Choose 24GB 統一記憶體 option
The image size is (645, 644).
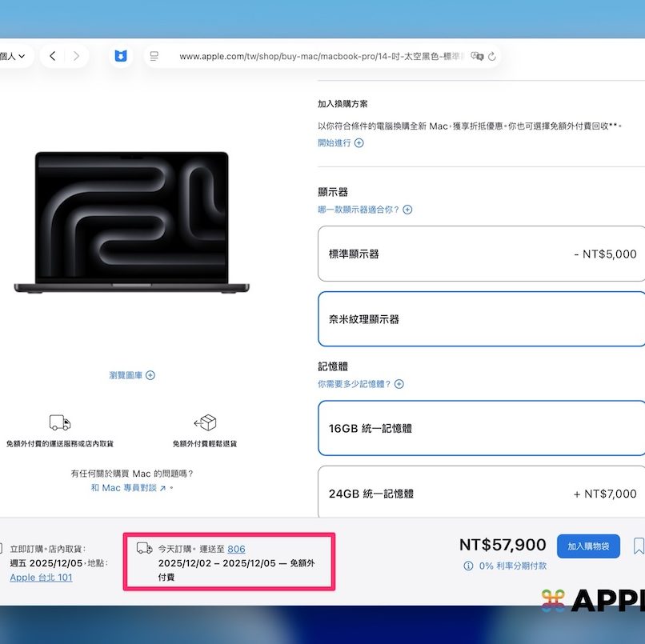[x=481, y=494]
